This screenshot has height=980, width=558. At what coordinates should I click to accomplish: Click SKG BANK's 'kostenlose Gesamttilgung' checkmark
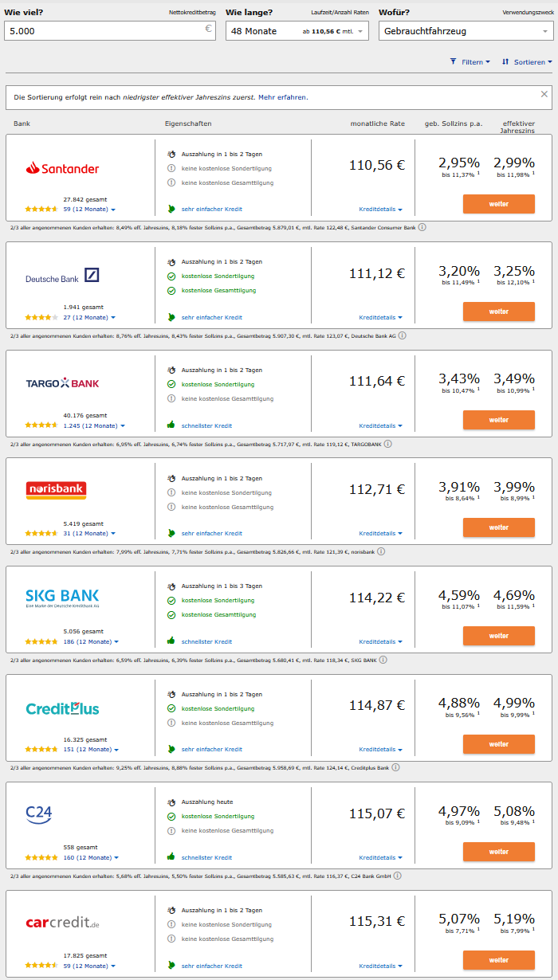coord(171,615)
